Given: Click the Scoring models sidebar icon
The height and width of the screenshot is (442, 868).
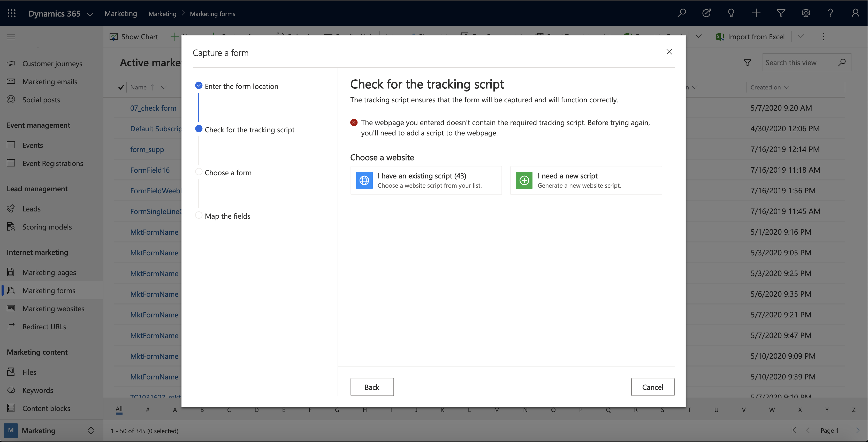Looking at the screenshot, I should click(11, 227).
